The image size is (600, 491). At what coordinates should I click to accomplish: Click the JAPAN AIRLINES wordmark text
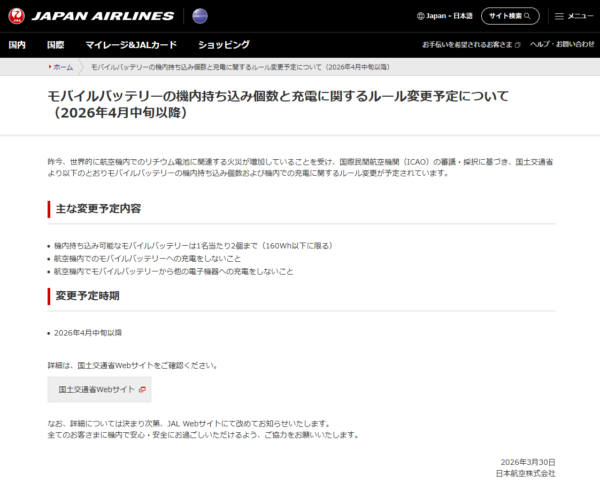103,16
